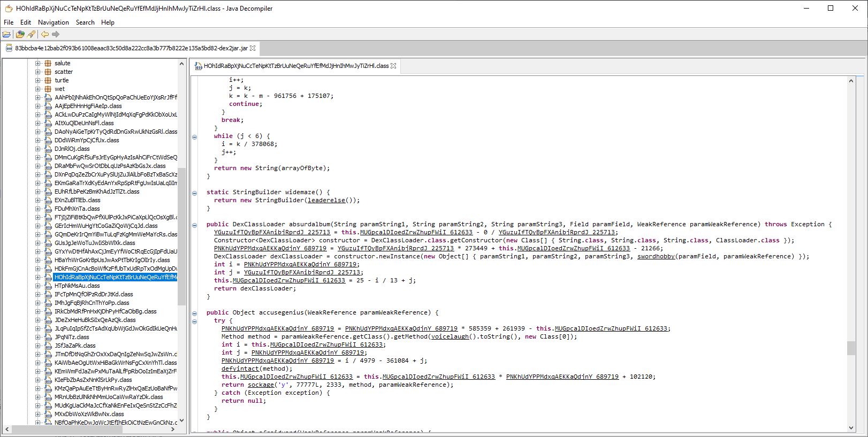This screenshot has width=868, height=437.
Task: Click the Open Type toolbar icon
Action: coord(20,34)
